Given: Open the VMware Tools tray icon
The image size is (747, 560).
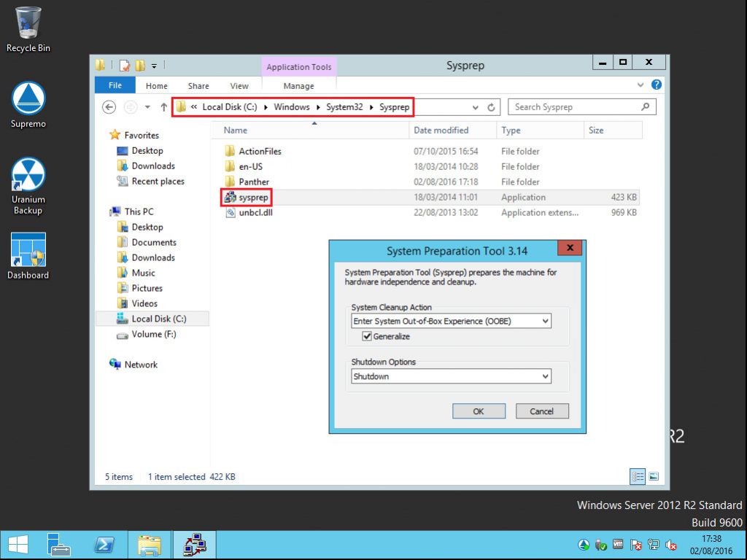Looking at the screenshot, I should (x=618, y=545).
